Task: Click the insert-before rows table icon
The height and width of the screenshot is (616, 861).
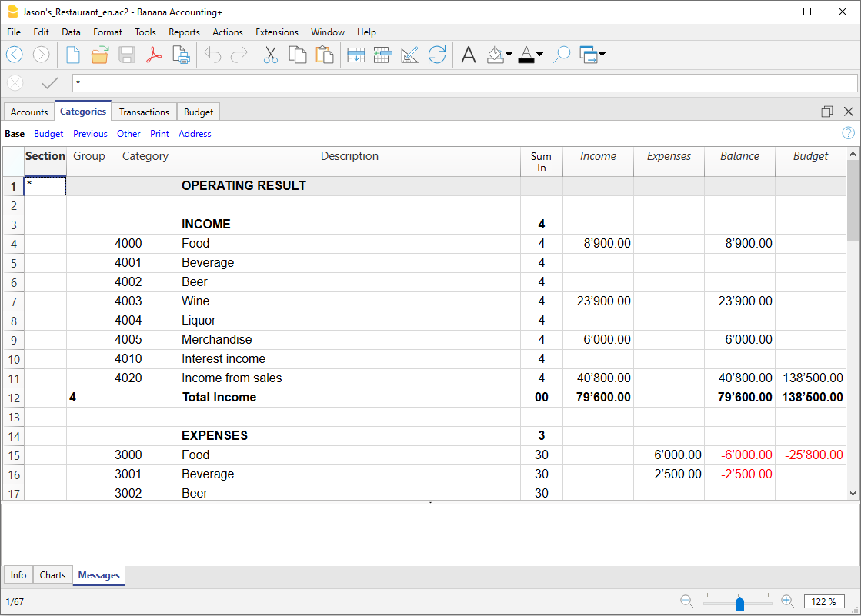Action: click(x=382, y=55)
